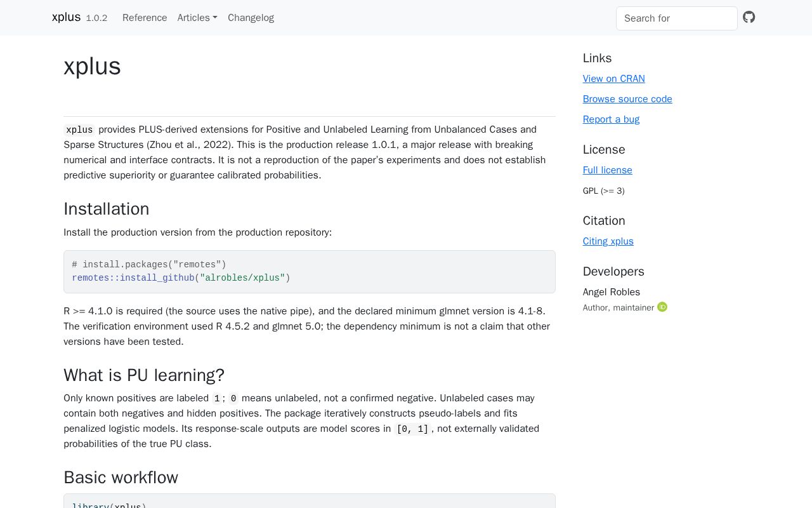The width and height of the screenshot is (812, 508).
Task: Expand the Articles dropdown menu
Action: 197,18
